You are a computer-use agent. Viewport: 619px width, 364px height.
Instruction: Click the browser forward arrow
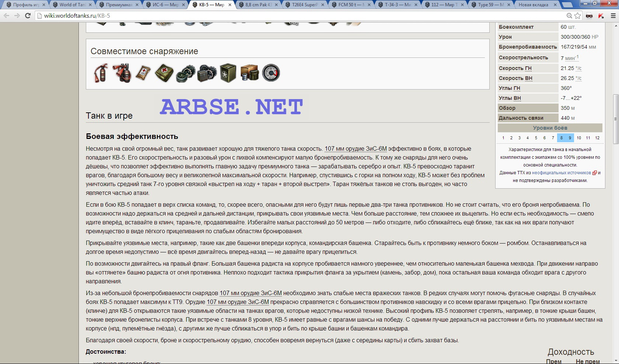pyautogui.click(x=17, y=15)
